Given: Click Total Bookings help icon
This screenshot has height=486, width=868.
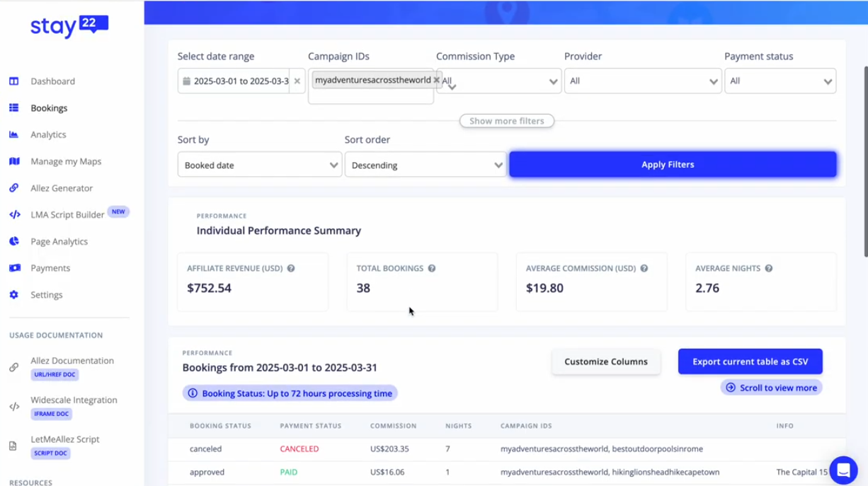Looking at the screenshot, I should coord(432,269).
